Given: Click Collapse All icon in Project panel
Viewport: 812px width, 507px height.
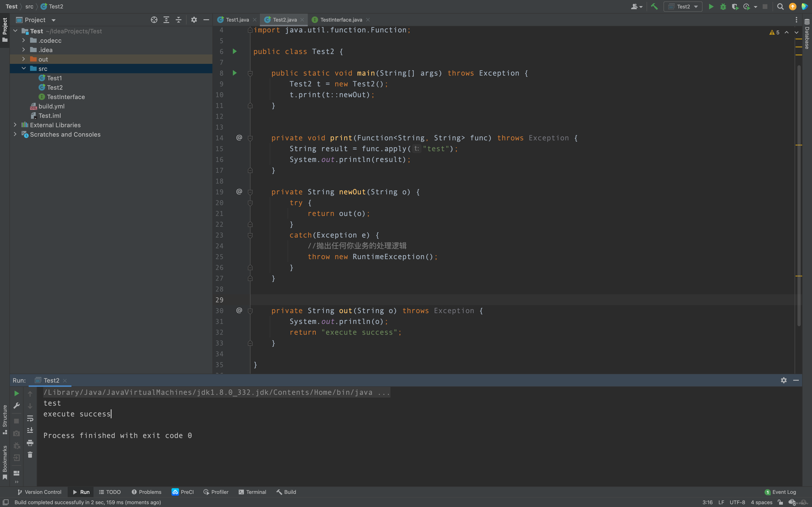Looking at the screenshot, I should tap(179, 20).
